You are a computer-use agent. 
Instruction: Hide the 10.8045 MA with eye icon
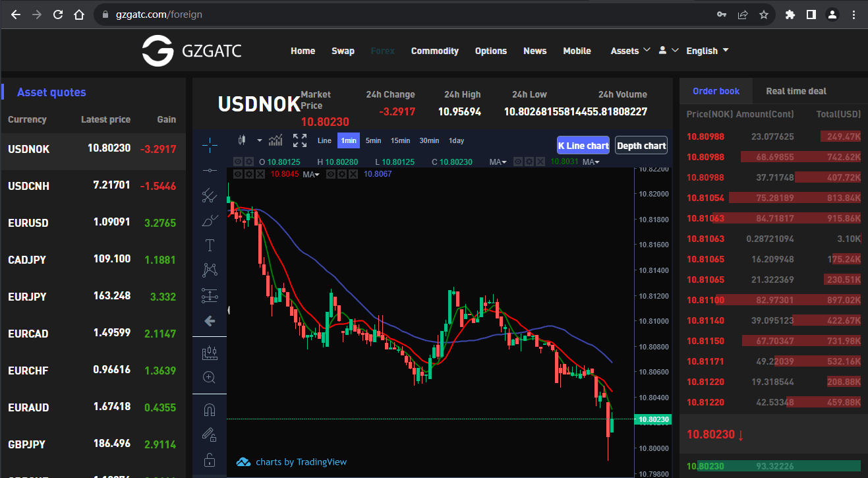pos(238,174)
